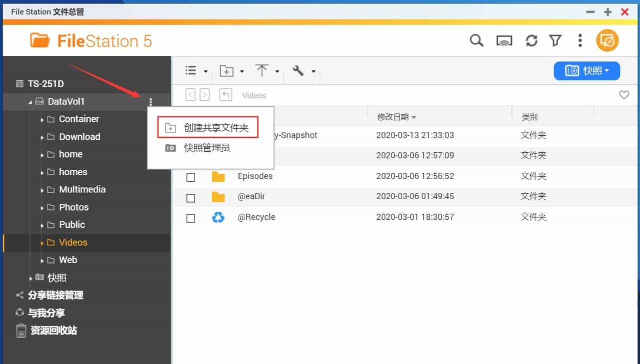Select the @Recycle checkbox

pos(190,219)
